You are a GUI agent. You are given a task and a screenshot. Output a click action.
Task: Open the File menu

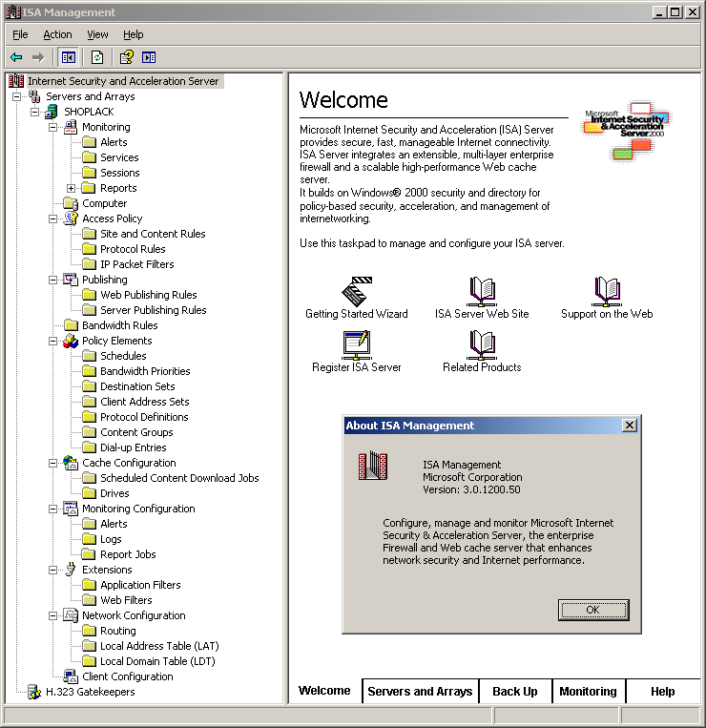tap(20, 34)
